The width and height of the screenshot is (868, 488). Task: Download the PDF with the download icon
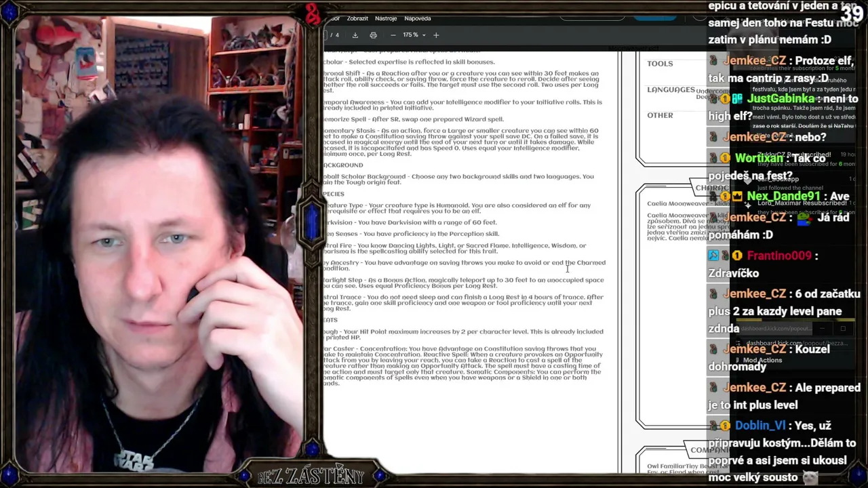pos(355,35)
